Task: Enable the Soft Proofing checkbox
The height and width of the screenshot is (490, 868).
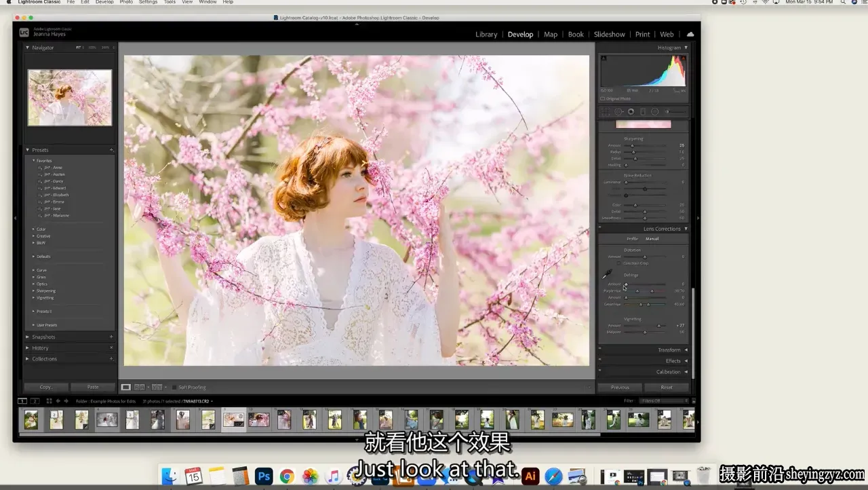Action: [x=174, y=388]
